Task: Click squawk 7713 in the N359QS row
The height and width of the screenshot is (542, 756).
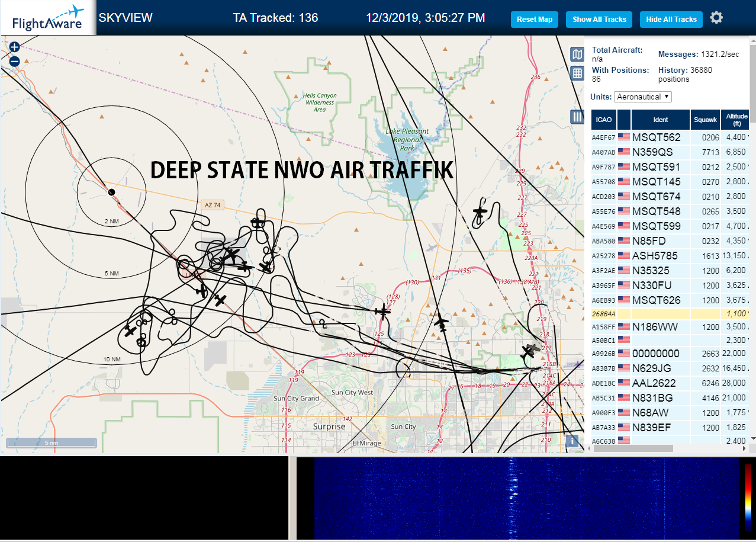Action: 710,152
